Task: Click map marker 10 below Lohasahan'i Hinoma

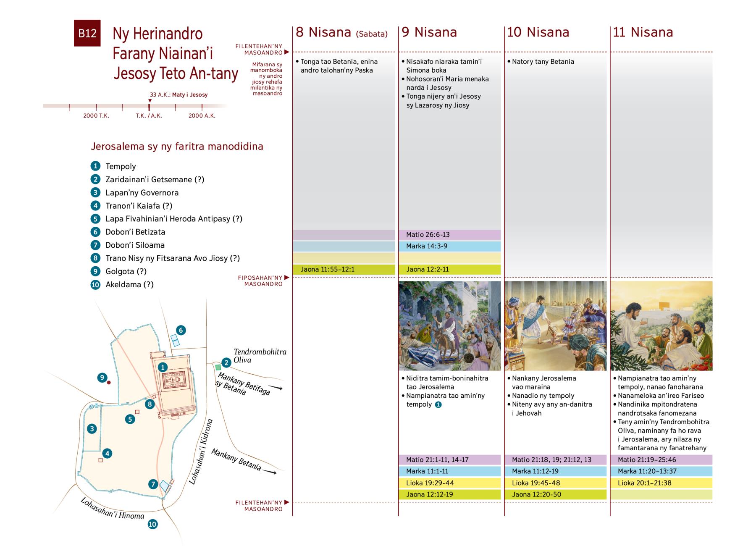Action: coord(152,524)
